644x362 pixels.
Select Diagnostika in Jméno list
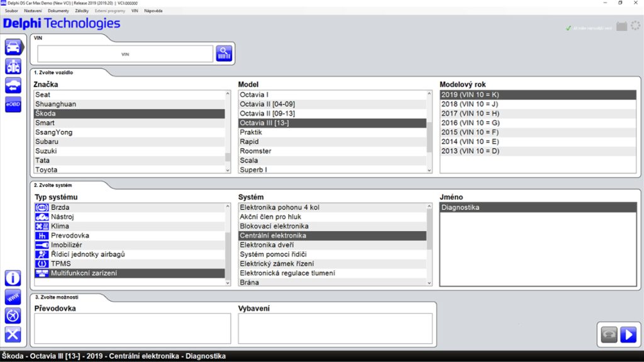[x=538, y=207]
